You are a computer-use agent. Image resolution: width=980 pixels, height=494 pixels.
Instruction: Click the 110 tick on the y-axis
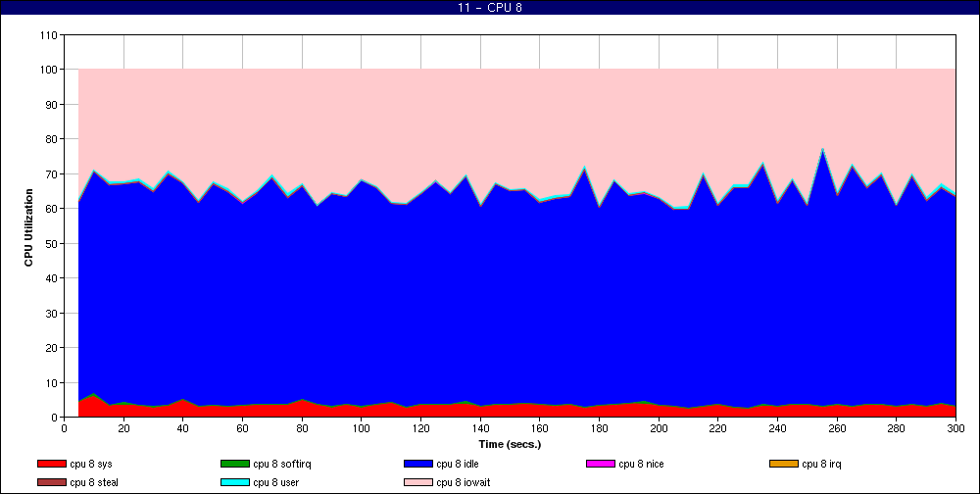click(x=51, y=35)
